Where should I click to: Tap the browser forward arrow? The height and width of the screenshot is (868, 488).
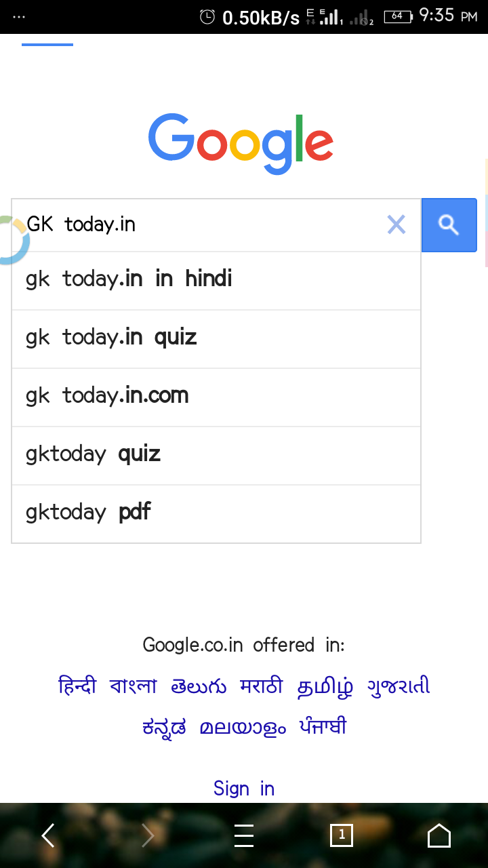pyautogui.click(x=147, y=835)
